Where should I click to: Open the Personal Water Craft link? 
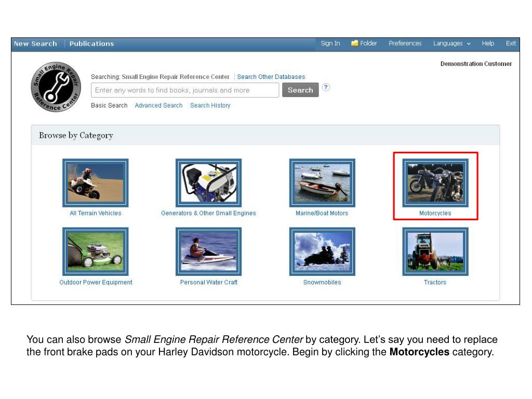click(x=209, y=282)
